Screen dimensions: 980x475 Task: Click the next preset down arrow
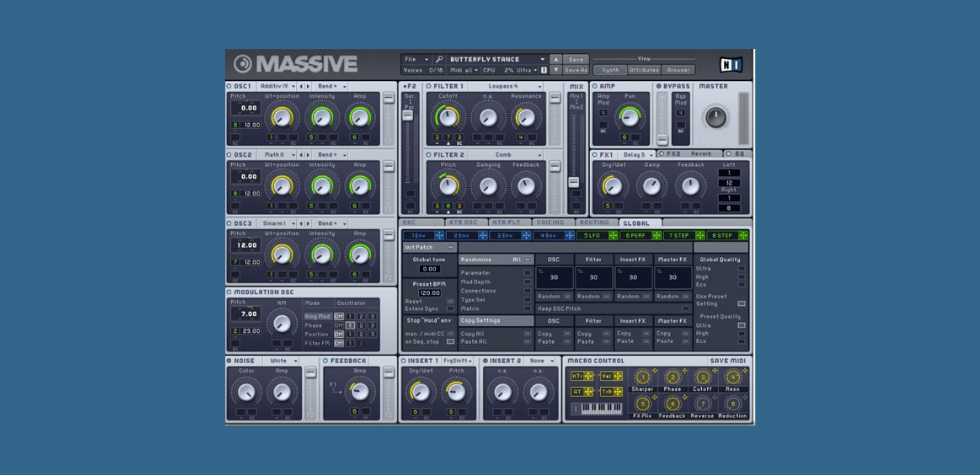[x=556, y=70]
